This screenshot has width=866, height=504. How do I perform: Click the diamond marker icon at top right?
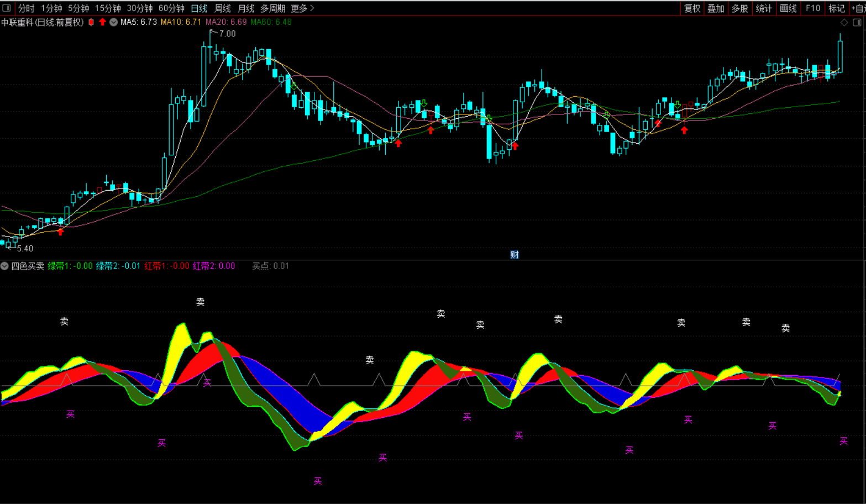click(844, 23)
